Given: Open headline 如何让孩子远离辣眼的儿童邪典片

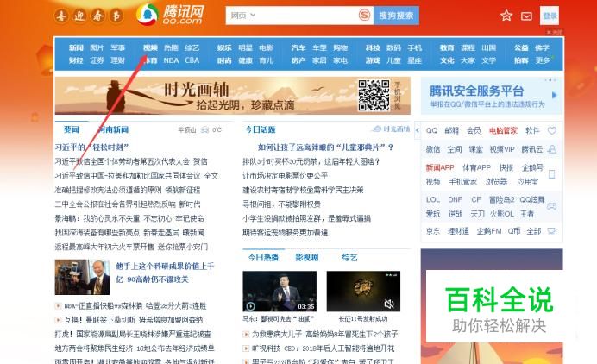Looking at the screenshot, I should tap(325, 147).
